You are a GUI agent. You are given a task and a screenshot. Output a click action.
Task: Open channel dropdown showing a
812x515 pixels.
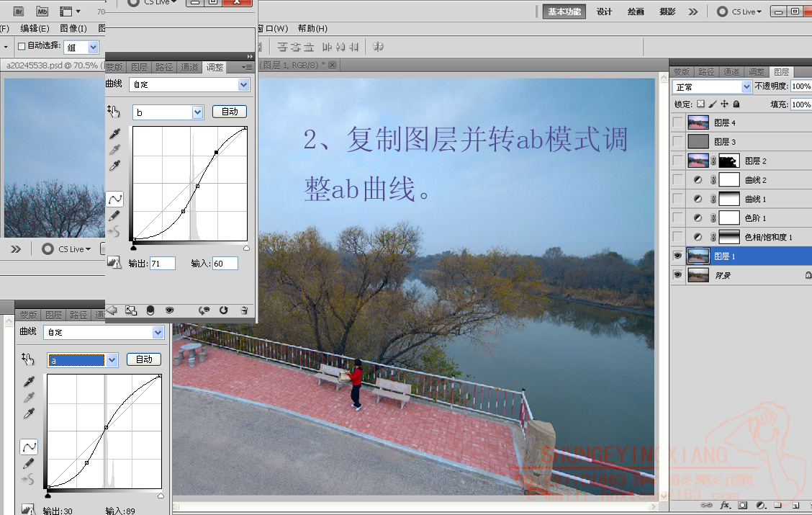point(82,360)
